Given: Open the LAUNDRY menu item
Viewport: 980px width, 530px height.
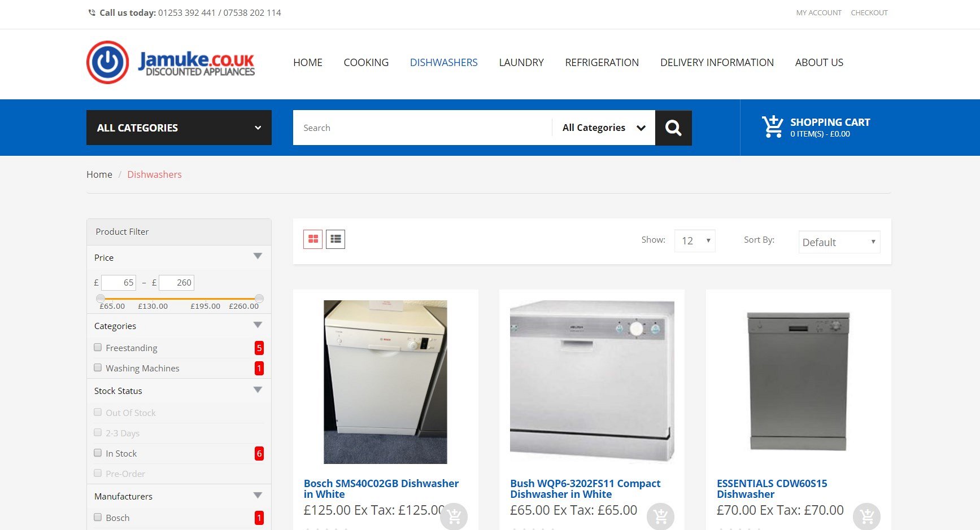Looking at the screenshot, I should click(521, 63).
